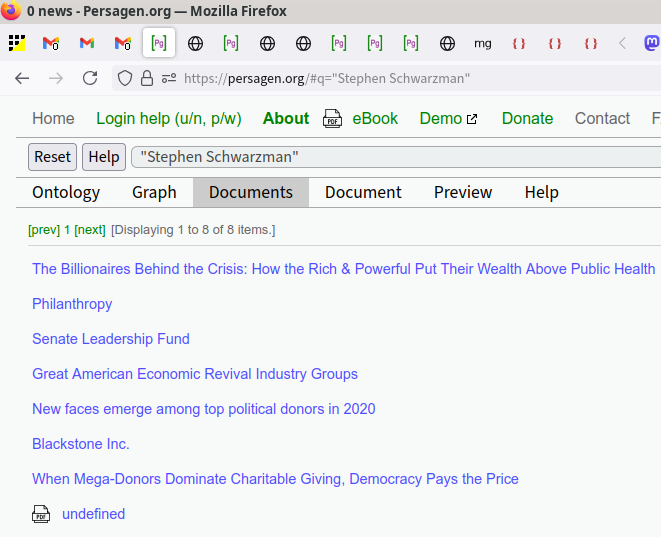Click the [prev] pagination link
This screenshot has height=537, width=661.
44,230
